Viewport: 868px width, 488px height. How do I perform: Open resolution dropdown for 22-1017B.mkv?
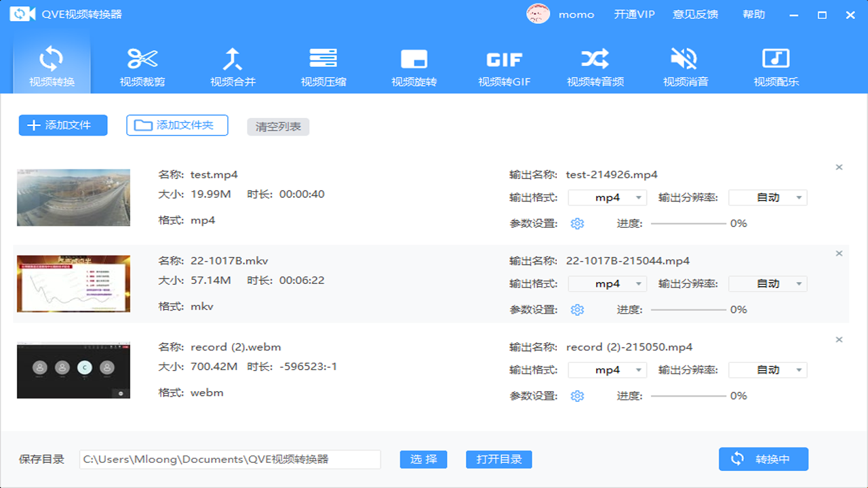[x=768, y=283]
